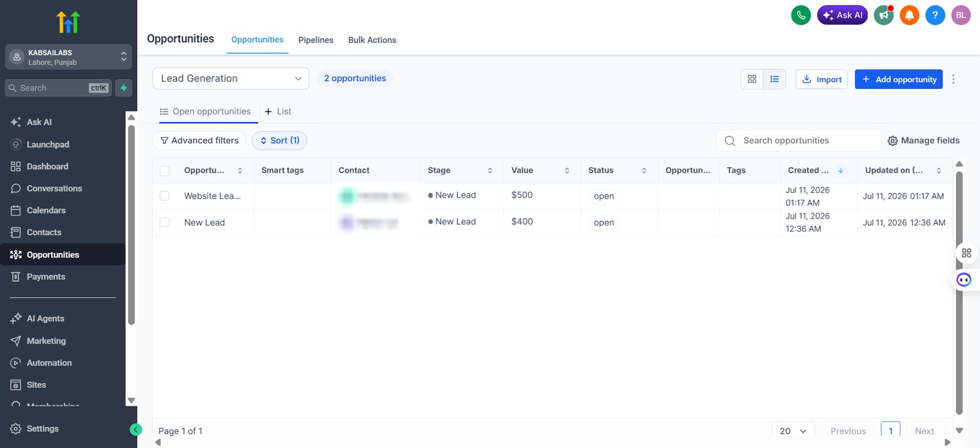Viewport: 980px width, 448px height.
Task: Open the chat bot widget icon
Action: pyautogui.click(x=964, y=280)
